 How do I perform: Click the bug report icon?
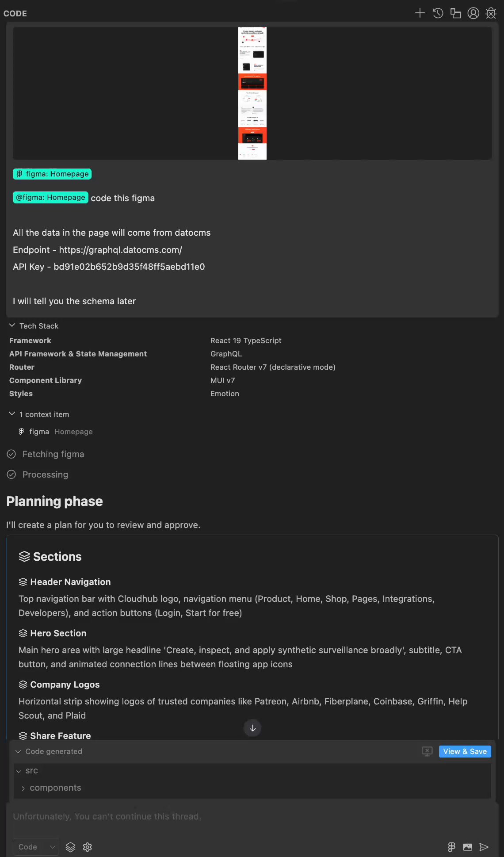(x=491, y=13)
